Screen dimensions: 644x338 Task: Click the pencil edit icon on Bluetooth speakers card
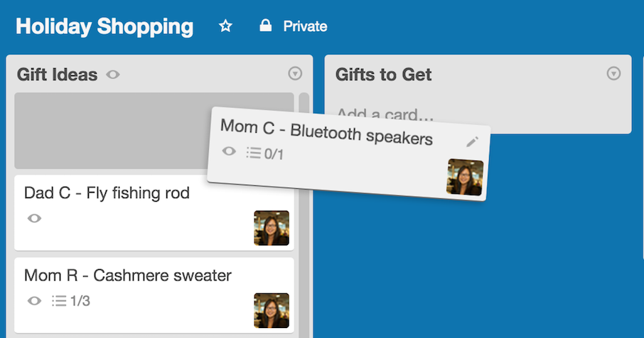point(472,142)
